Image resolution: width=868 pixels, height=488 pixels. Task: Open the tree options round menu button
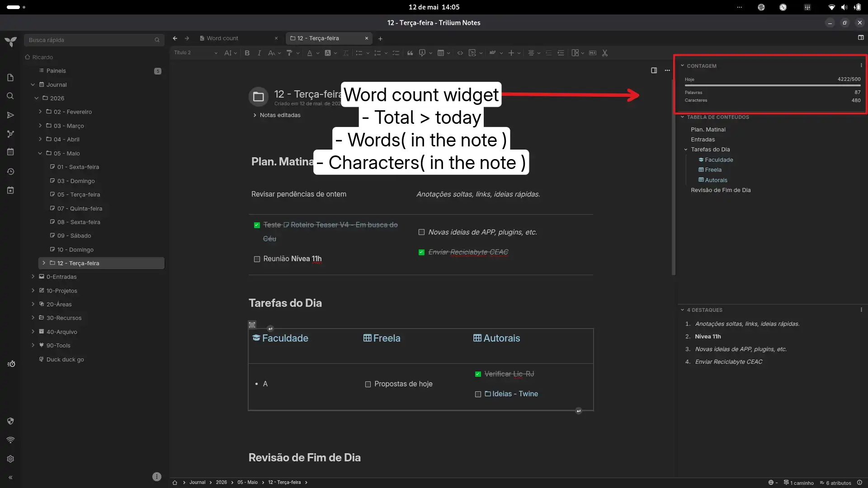157,477
